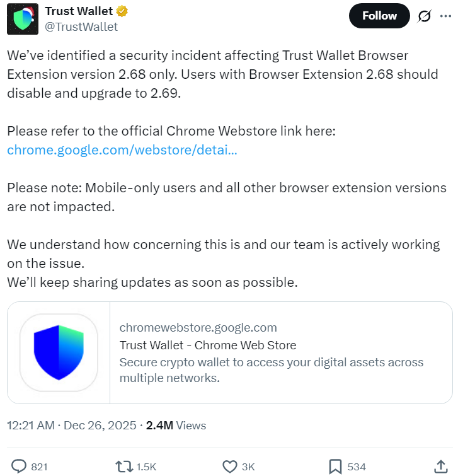Follow the Trust Wallet account

[379, 16]
